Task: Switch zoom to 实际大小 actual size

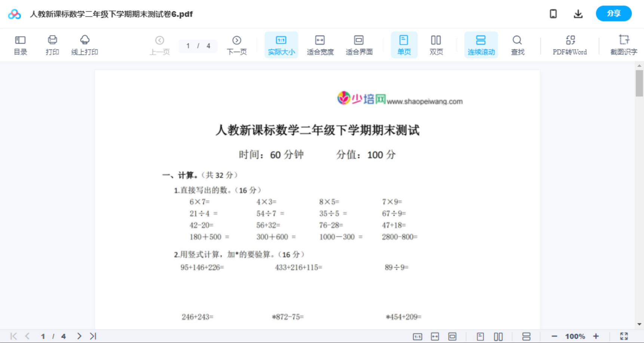Action: click(x=281, y=45)
